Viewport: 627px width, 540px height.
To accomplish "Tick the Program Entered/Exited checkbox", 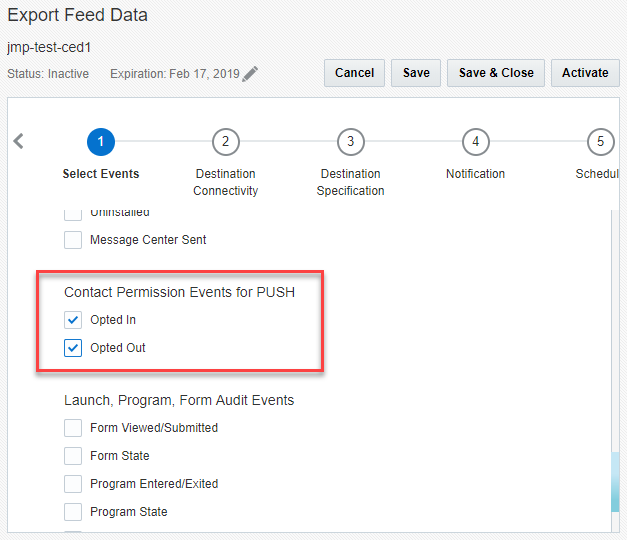I will (73, 484).
